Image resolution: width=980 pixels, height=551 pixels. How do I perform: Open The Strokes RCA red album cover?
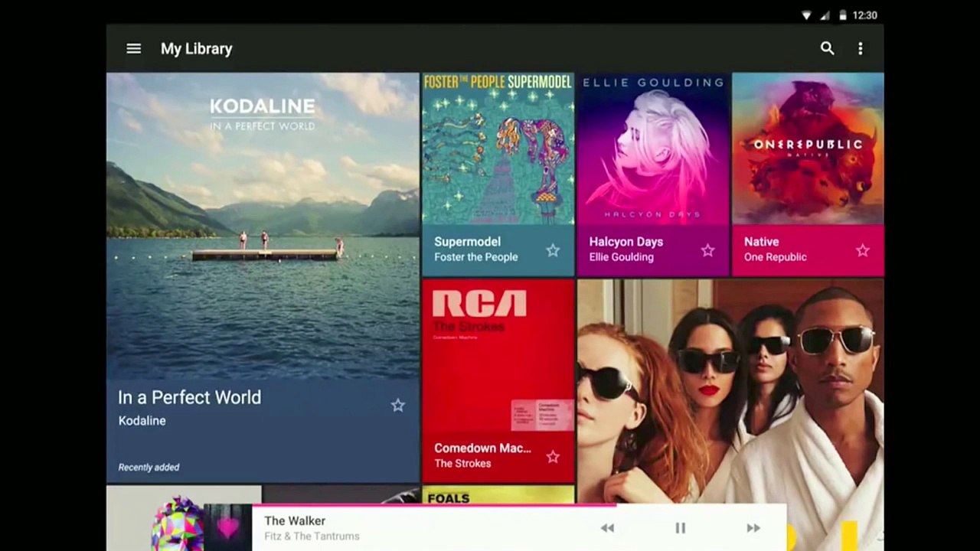pos(498,355)
